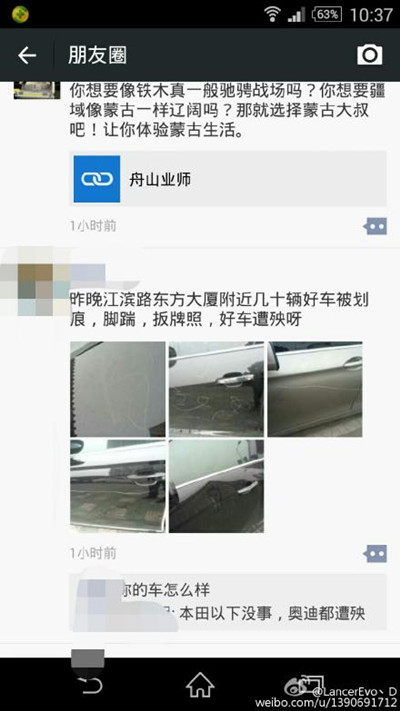
Task: Open the third photo in the top row
Action: pos(315,389)
